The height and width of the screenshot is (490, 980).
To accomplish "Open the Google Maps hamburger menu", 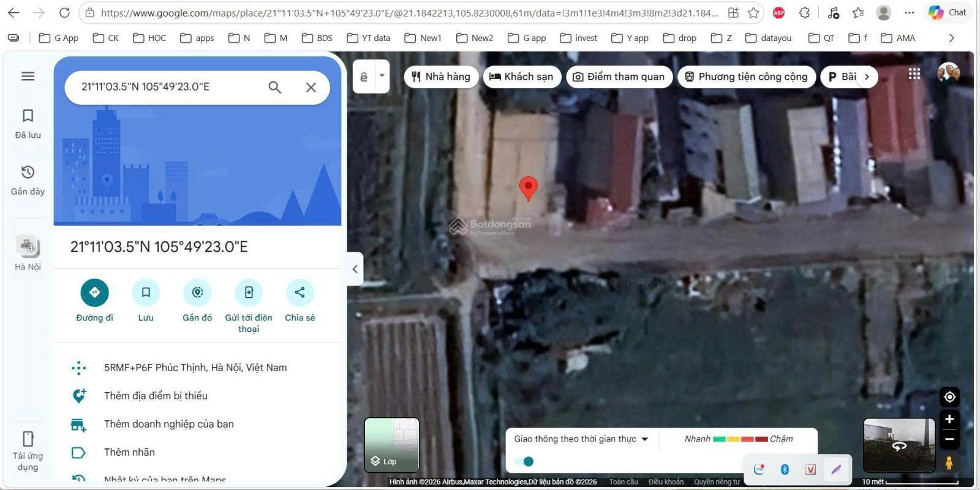I will coord(28,77).
